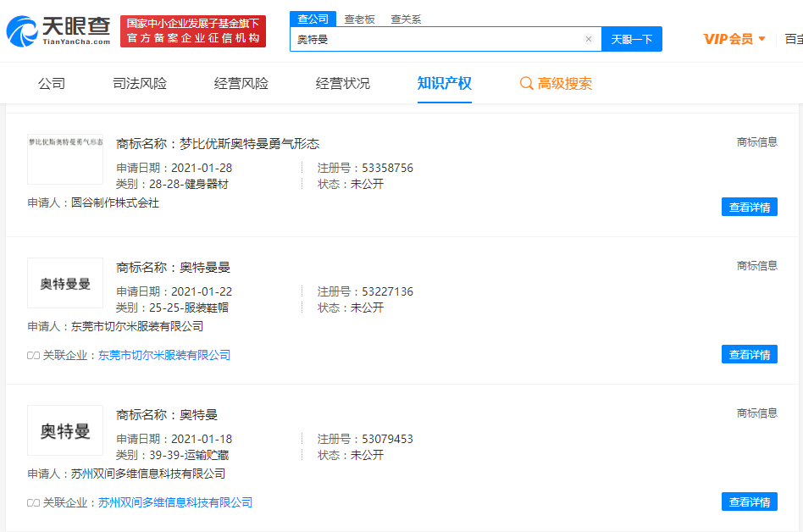The image size is (803, 532).
Task: Click the 梦比优斯奥特曼勇气形态 trademark thumbnail
Action: click(x=65, y=159)
